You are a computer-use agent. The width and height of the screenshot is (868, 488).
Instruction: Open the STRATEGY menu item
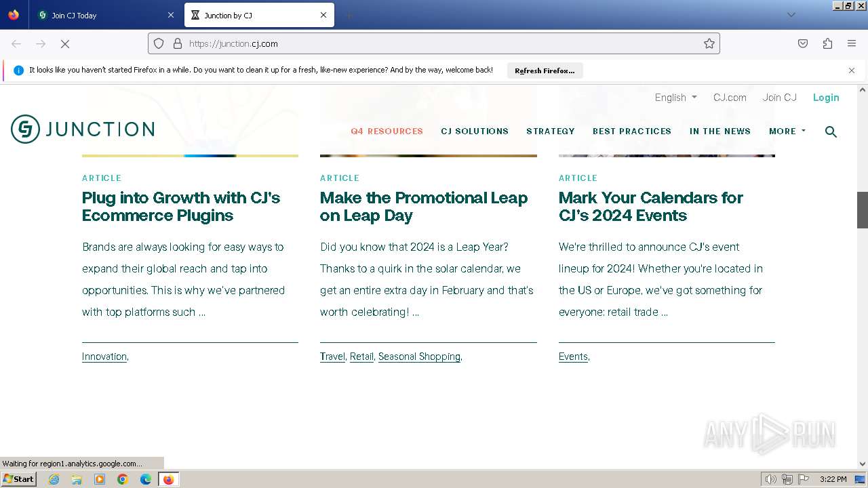551,131
